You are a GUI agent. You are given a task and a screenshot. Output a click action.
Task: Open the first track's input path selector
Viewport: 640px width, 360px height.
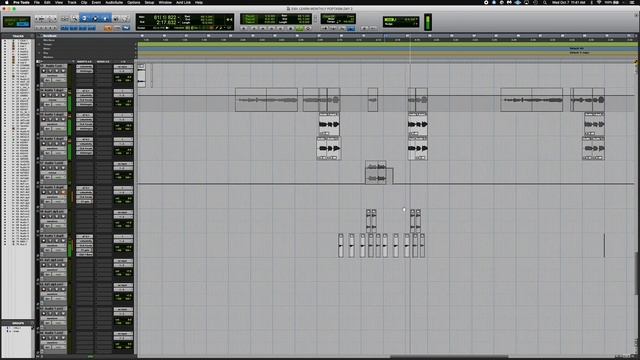pos(123,67)
